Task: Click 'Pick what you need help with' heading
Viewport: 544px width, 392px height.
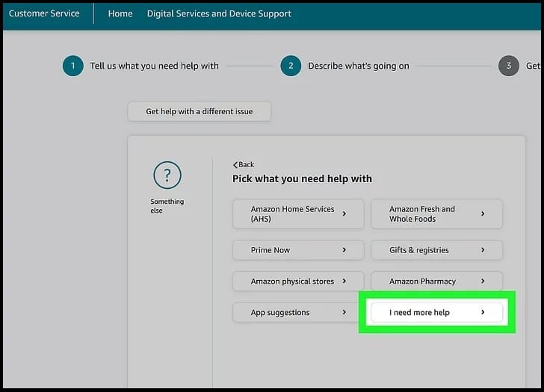Action: [x=302, y=178]
